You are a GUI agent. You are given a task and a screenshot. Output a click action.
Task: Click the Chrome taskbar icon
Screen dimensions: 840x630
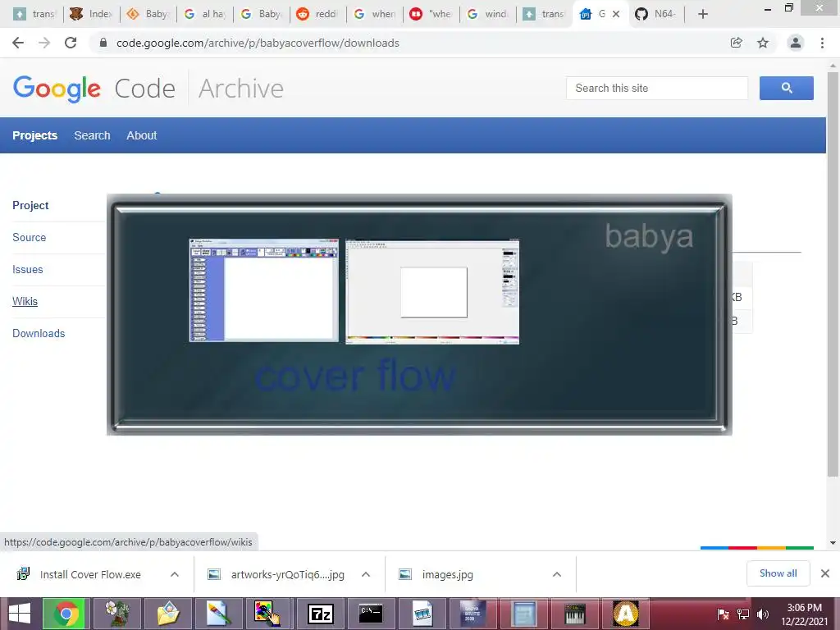tap(66, 614)
